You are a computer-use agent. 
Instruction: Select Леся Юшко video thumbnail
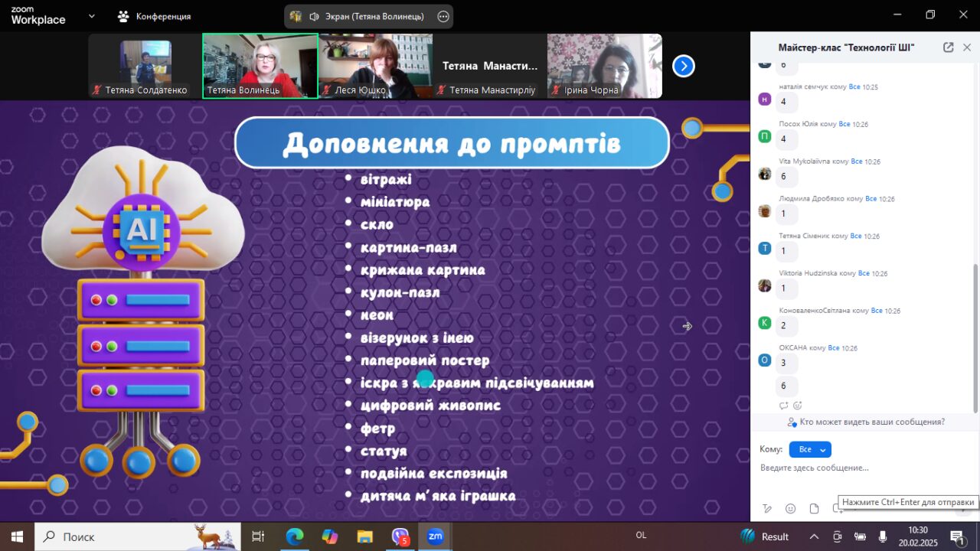pos(375,66)
